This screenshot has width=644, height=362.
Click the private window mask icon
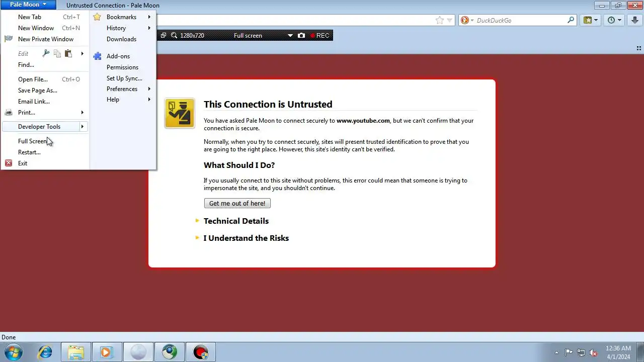tap(9, 39)
